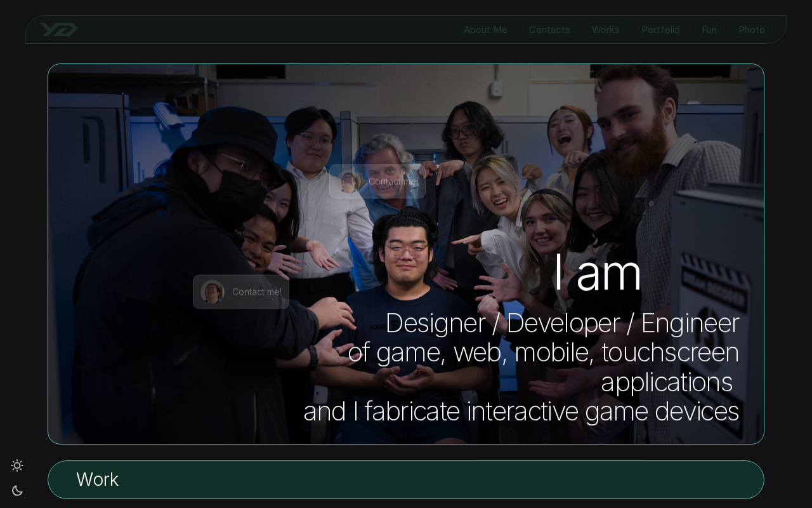This screenshot has width=812, height=508.
Task: Click avatar in the lower-left Contact me! card
Action: pyautogui.click(x=213, y=292)
